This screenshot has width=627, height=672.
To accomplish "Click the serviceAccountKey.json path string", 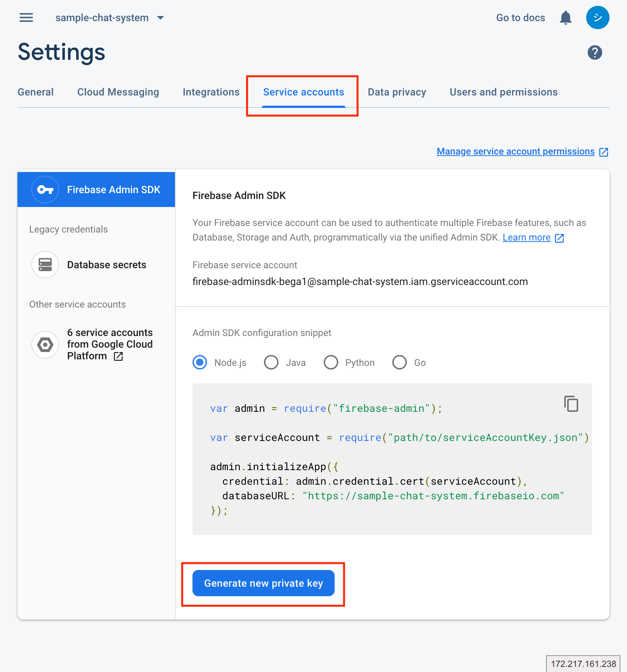I will click(486, 438).
